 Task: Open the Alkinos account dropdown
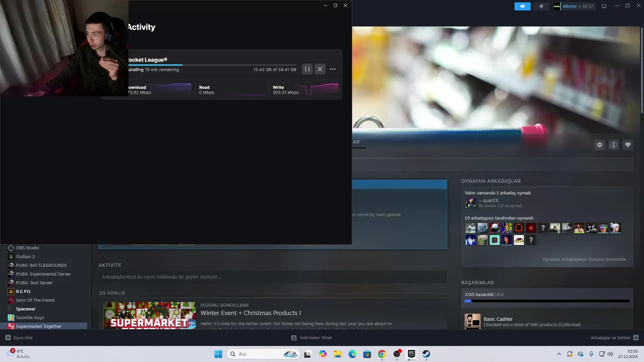coord(574,6)
